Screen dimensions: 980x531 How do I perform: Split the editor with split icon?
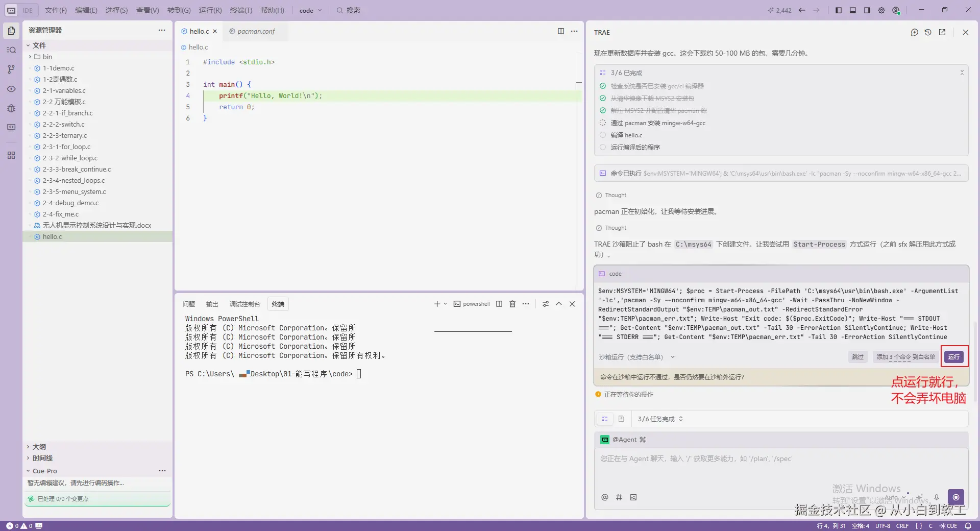coord(561,31)
